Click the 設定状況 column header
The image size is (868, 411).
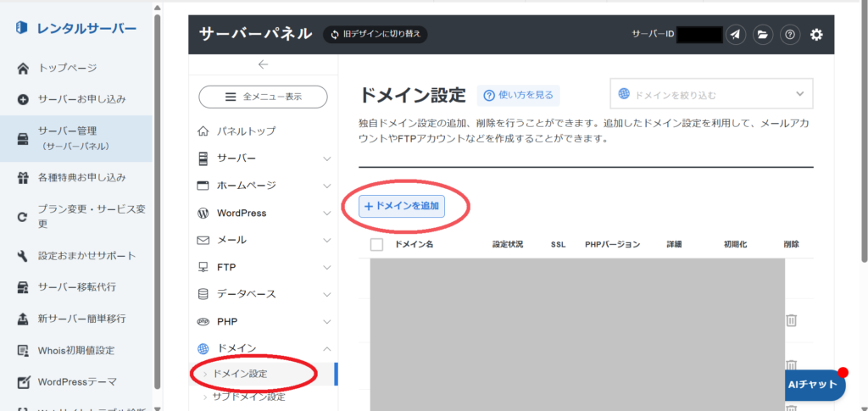coord(508,244)
